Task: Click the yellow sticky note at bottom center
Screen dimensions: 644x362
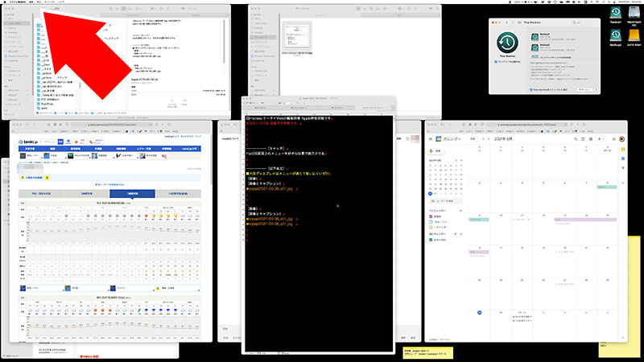Action: 428,353
